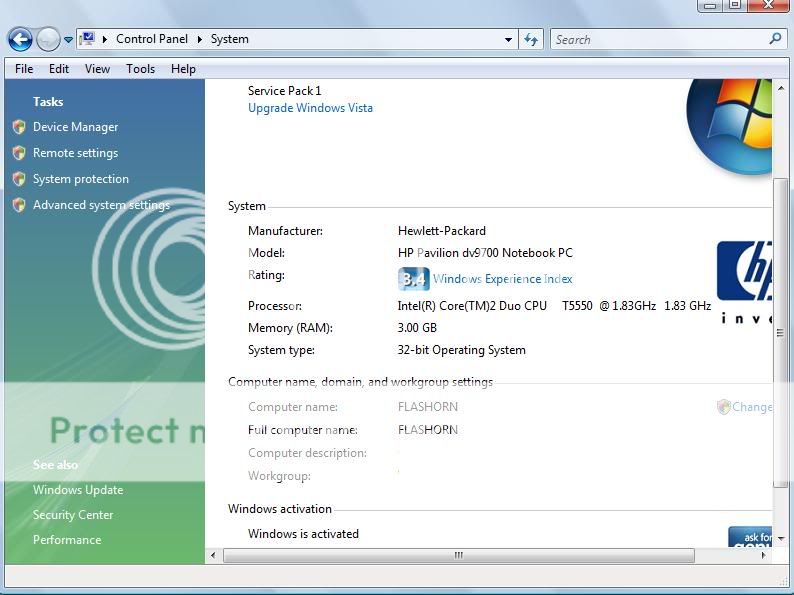Open the Tools menu
This screenshot has height=595, width=794.
coord(140,69)
